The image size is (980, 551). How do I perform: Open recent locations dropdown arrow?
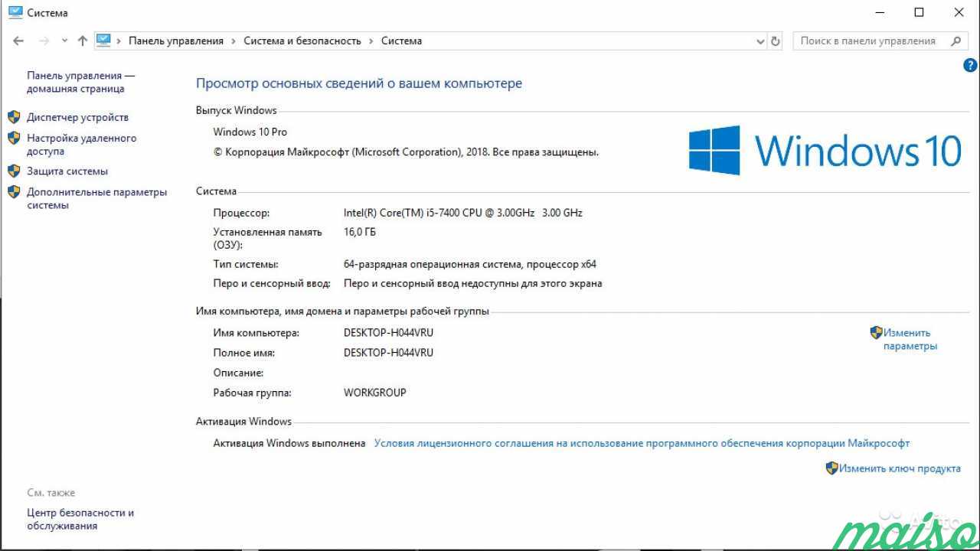click(64, 41)
